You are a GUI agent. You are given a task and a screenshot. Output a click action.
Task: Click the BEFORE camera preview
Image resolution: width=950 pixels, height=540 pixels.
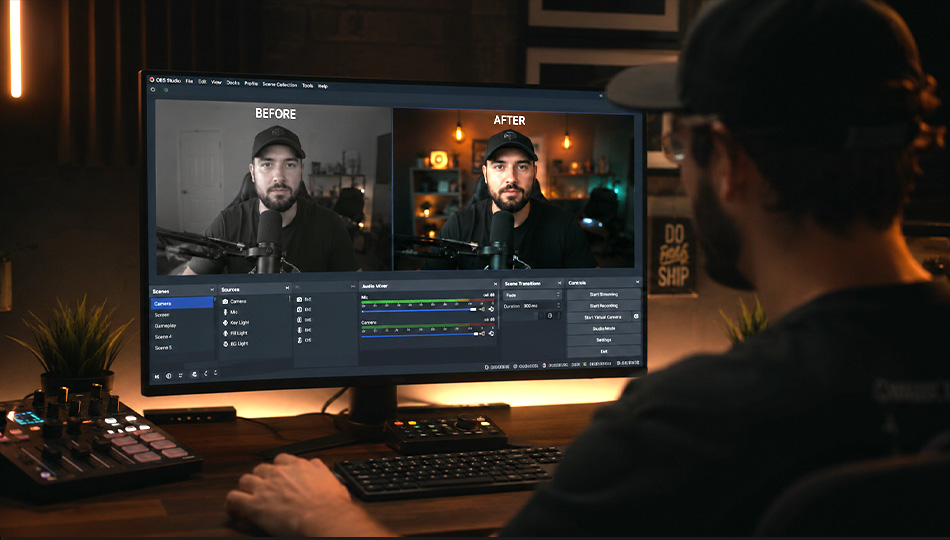(274, 187)
